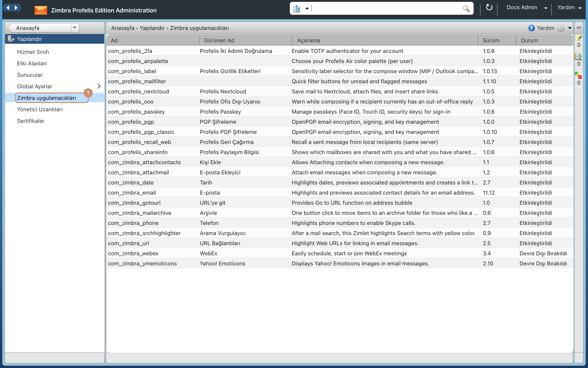The width and height of the screenshot is (588, 368).
Task: Sort by Durum column header
Action: [545, 40]
